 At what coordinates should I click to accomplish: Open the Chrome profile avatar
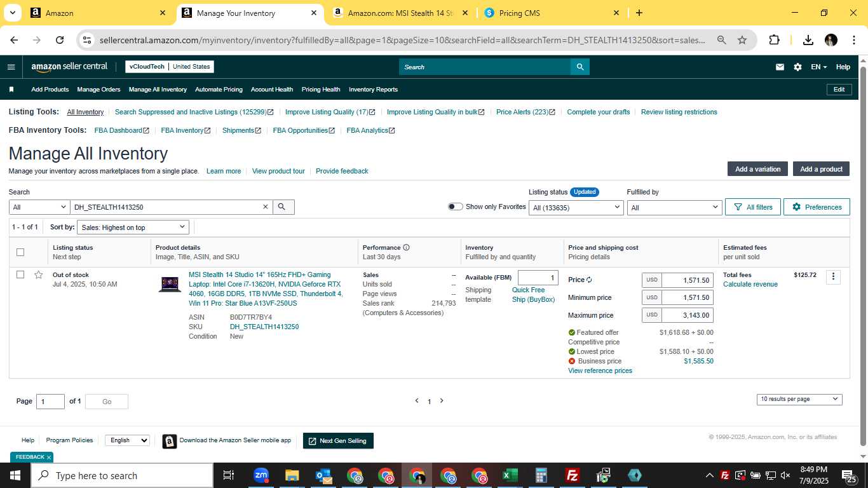[x=831, y=40]
